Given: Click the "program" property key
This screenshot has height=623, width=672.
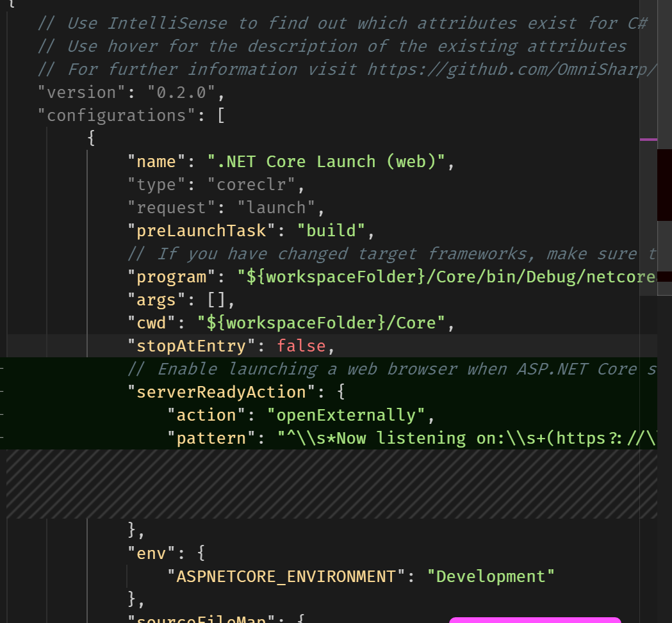Looking at the screenshot, I should [x=172, y=277].
